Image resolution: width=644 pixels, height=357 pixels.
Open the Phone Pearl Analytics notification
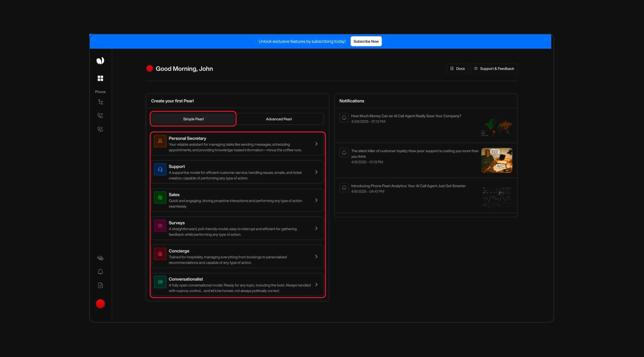[408, 186]
